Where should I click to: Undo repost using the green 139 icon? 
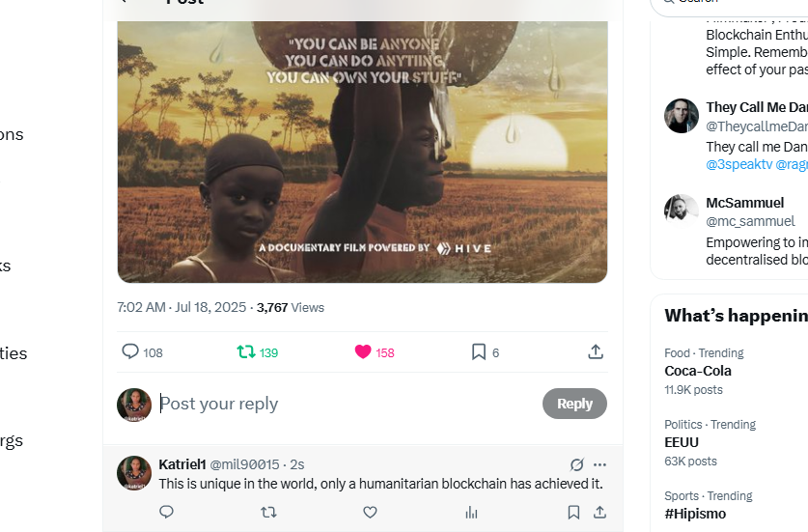(x=246, y=352)
